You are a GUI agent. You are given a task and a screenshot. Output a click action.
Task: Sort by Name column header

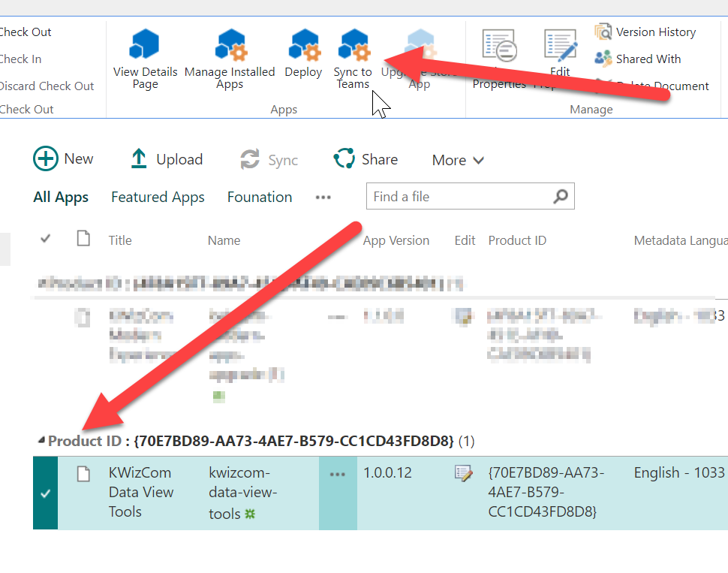coord(224,240)
